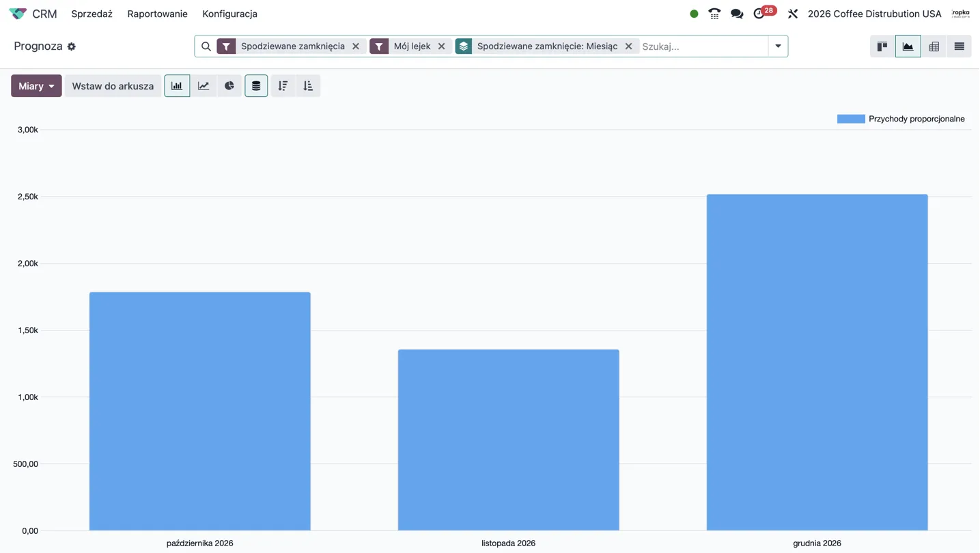Viewport: 980px width, 553px height.
Task: Open the Prognoza settings gear
Action: click(72, 46)
